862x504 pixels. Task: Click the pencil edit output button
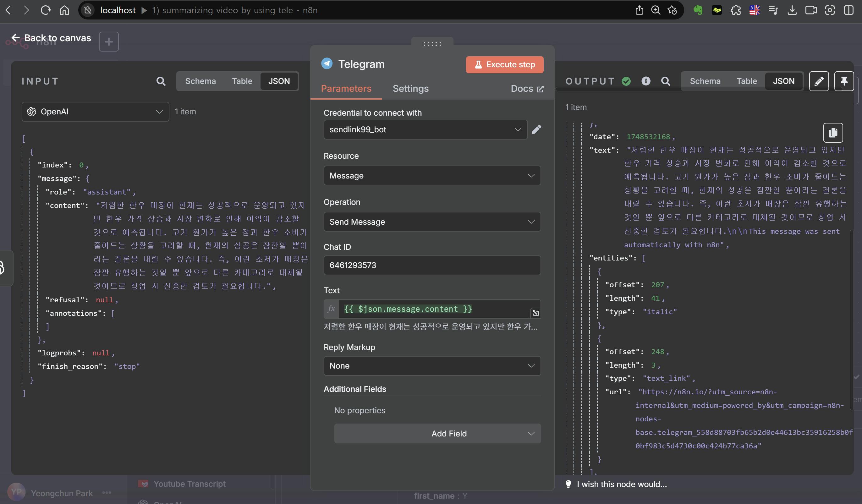click(x=819, y=81)
